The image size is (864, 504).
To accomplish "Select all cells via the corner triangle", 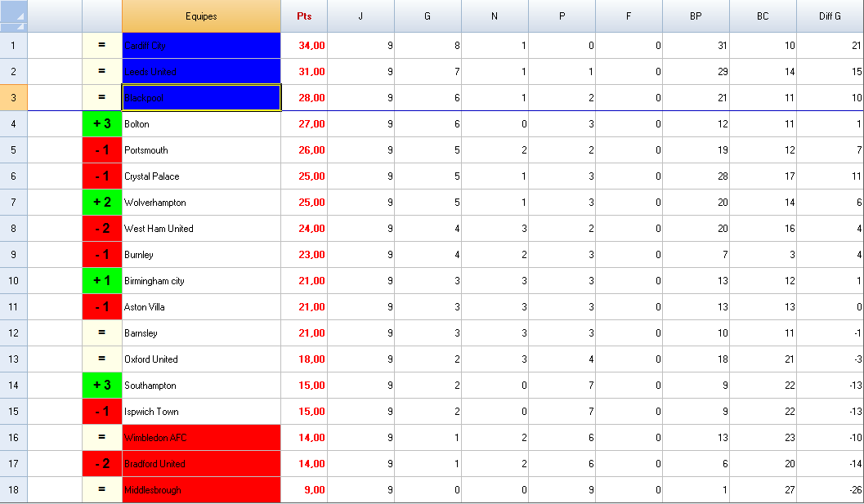I will 14,16.
